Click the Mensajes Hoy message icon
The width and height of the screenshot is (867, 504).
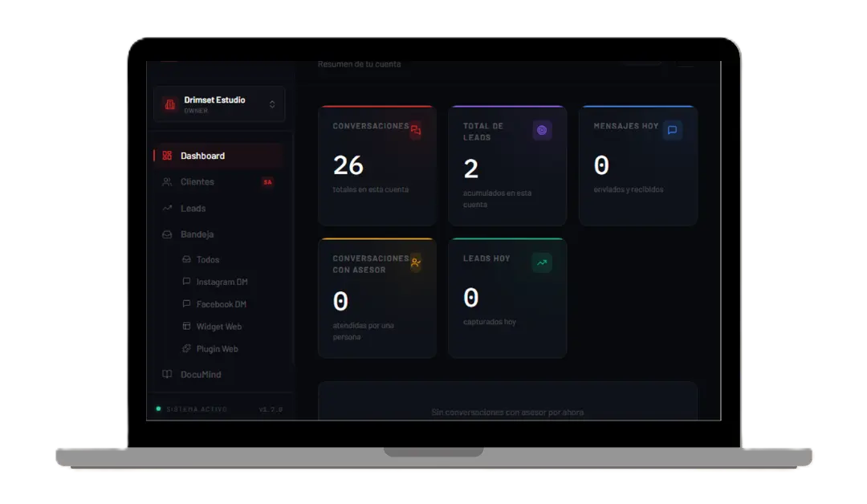click(673, 131)
